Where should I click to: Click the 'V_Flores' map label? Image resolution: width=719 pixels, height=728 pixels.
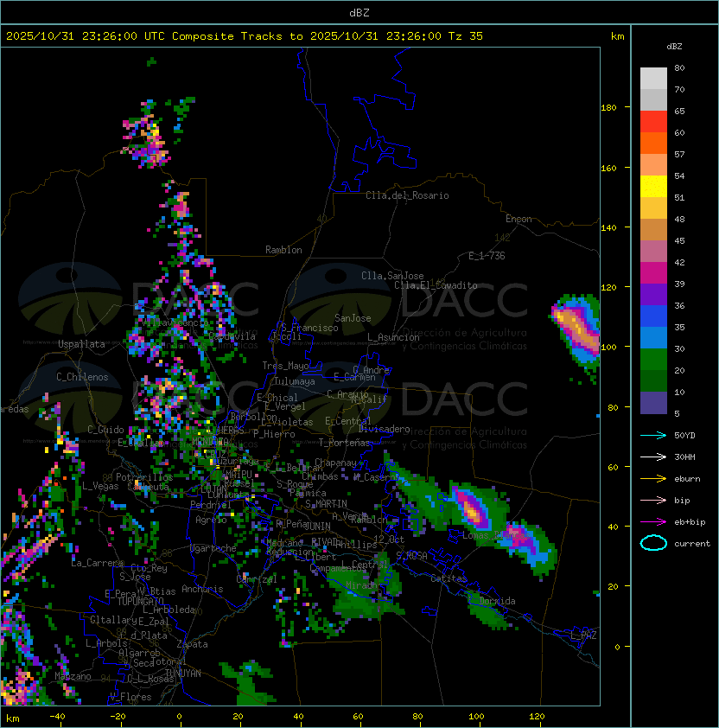tap(130, 697)
